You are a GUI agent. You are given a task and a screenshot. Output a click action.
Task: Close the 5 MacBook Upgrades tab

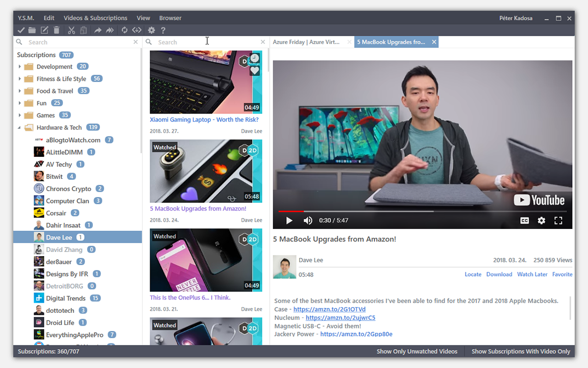pos(434,42)
